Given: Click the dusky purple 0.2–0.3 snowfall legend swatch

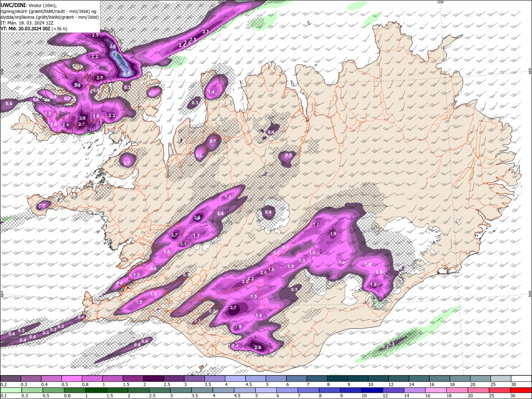Looking at the screenshot, I should 10,378.
